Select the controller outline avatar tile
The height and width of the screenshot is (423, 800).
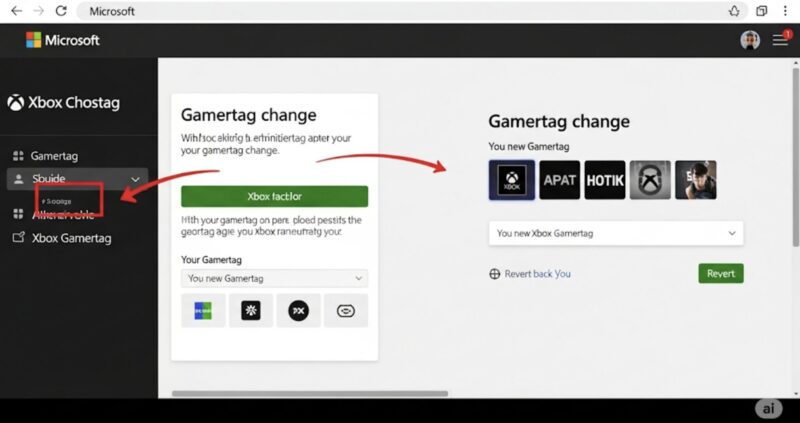tap(346, 310)
